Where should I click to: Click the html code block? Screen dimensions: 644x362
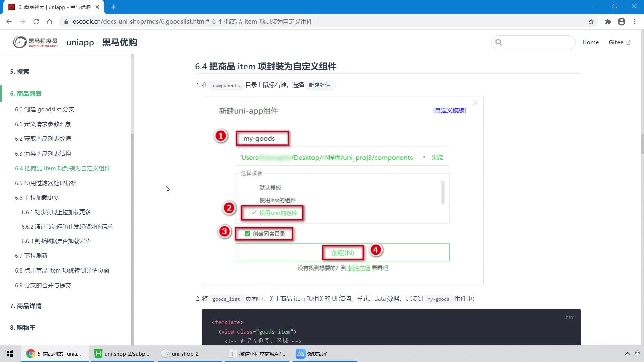(391, 327)
